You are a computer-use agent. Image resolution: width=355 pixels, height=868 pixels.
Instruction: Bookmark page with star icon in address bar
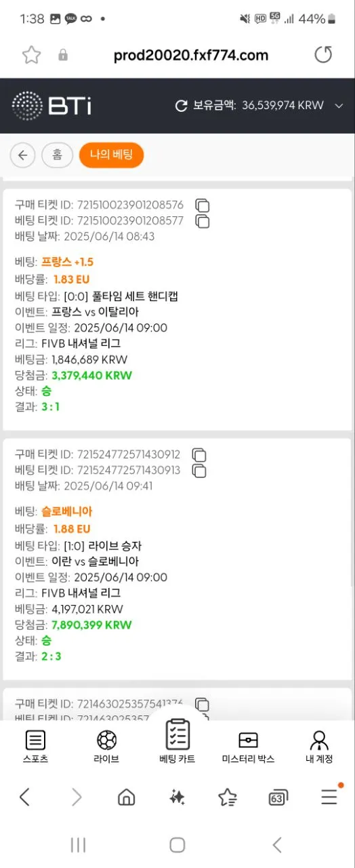point(31,56)
